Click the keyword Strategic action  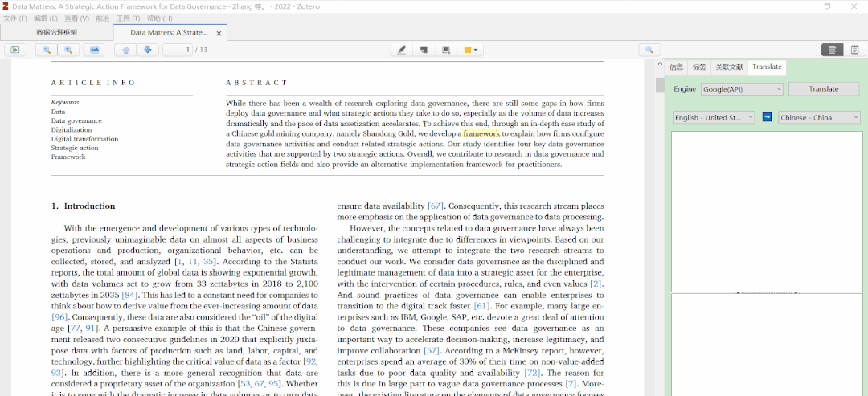tap(75, 148)
